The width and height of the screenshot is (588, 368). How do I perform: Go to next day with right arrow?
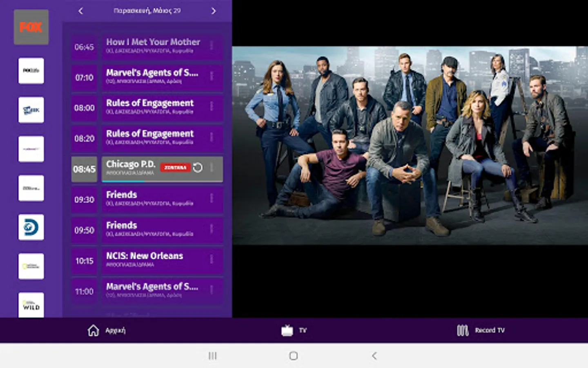[x=214, y=11]
